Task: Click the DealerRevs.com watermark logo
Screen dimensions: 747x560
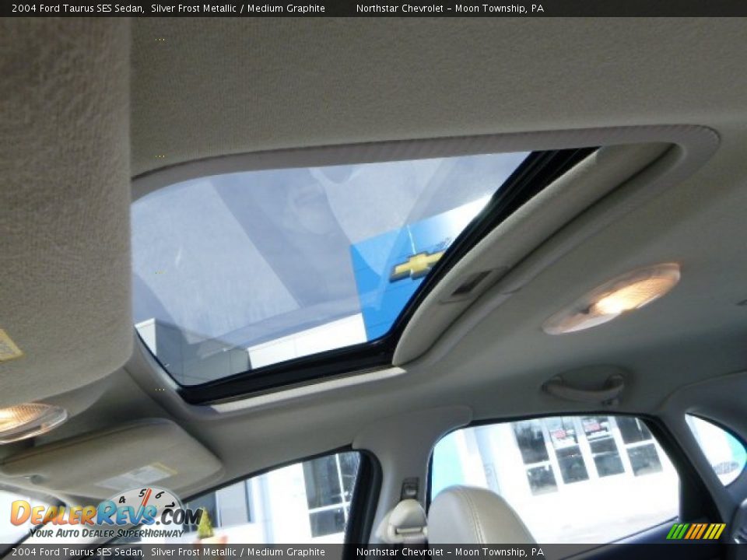Action: [x=105, y=514]
